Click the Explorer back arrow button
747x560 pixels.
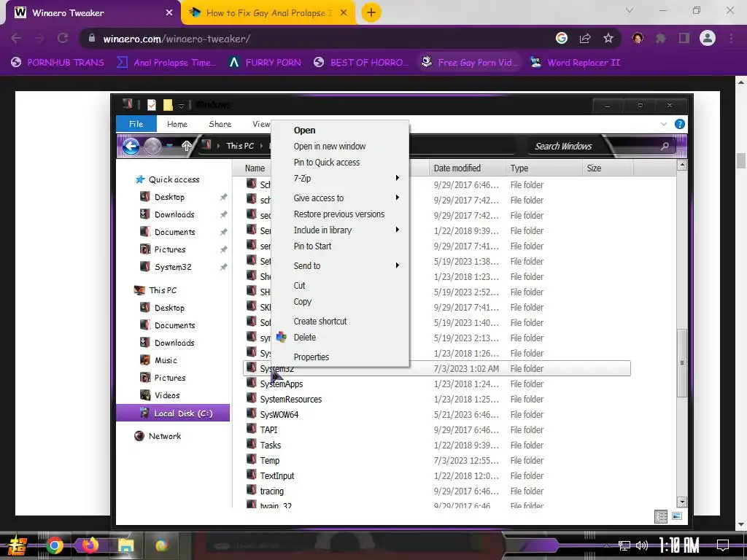click(x=131, y=146)
